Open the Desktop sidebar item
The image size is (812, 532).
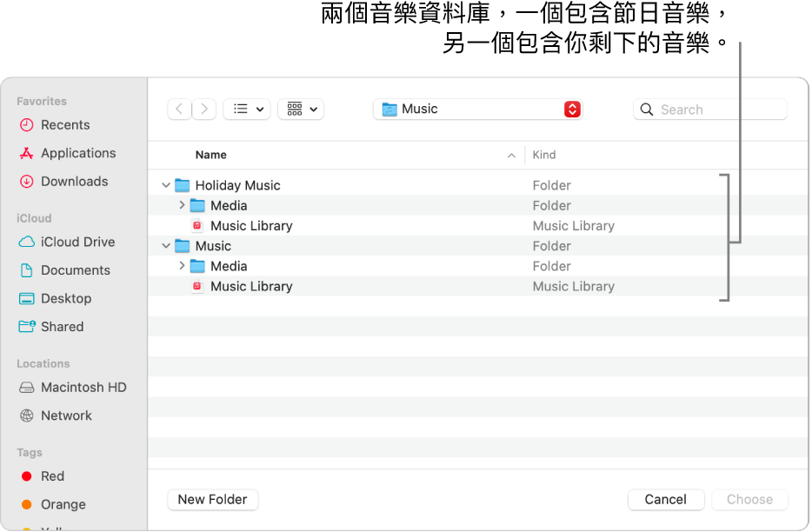pos(65,298)
